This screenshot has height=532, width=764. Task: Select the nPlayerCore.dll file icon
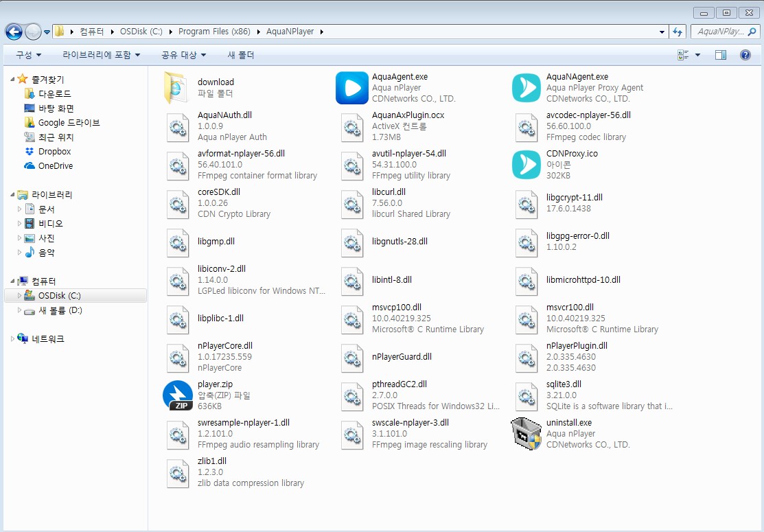tap(178, 358)
